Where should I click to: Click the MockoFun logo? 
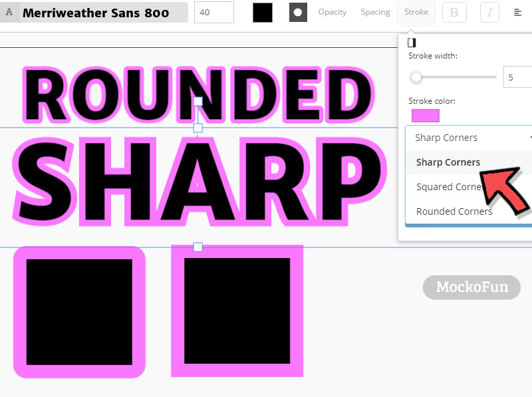(x=471, y=287)
